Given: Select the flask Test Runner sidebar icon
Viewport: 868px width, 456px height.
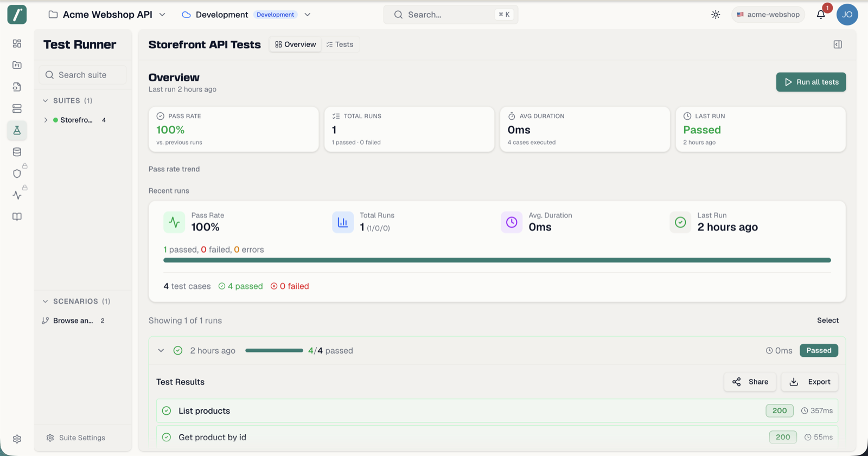Looking at the screenshot, I should point(17,130).
